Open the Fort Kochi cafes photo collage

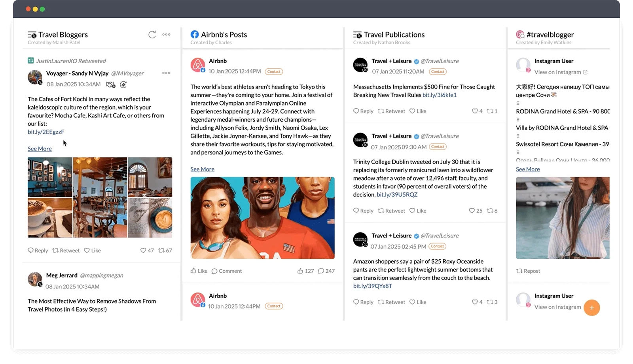point(100,198)
